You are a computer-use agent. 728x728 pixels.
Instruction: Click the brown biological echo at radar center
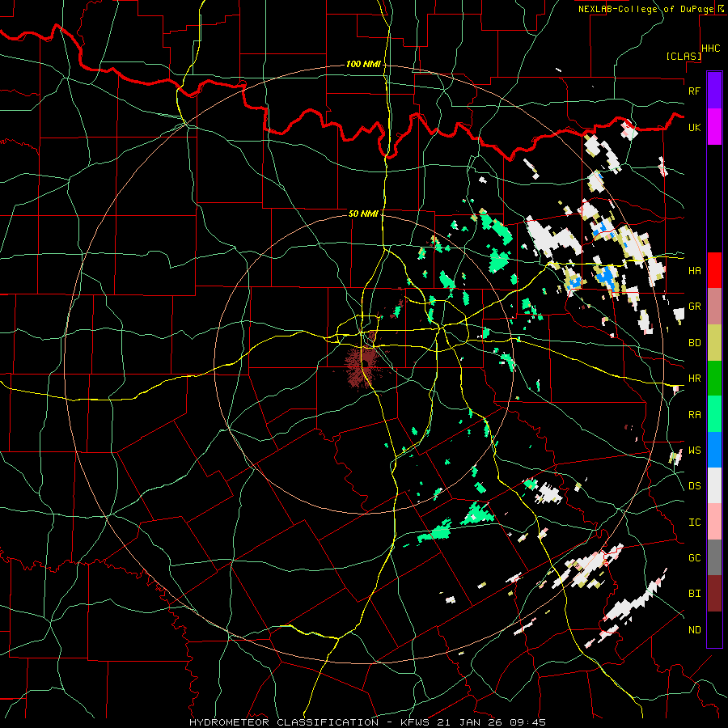[363, 363]
